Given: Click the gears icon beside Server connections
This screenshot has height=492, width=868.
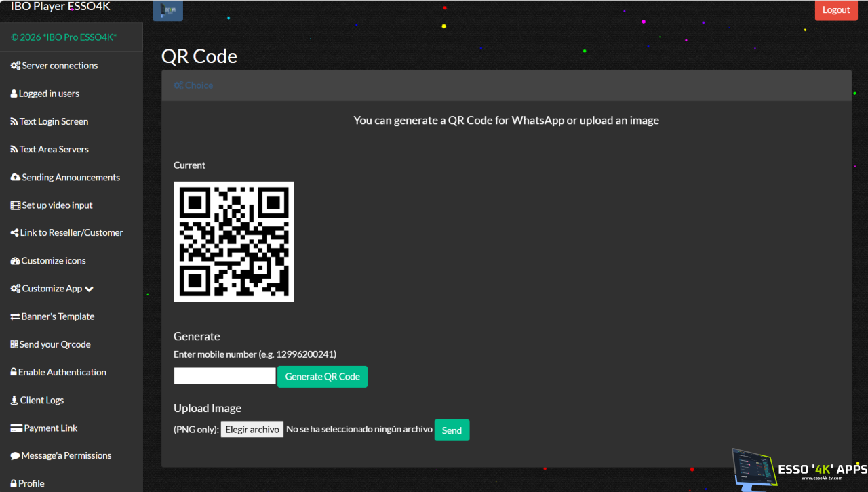Looking at the screenshot, I should [15, 66].
